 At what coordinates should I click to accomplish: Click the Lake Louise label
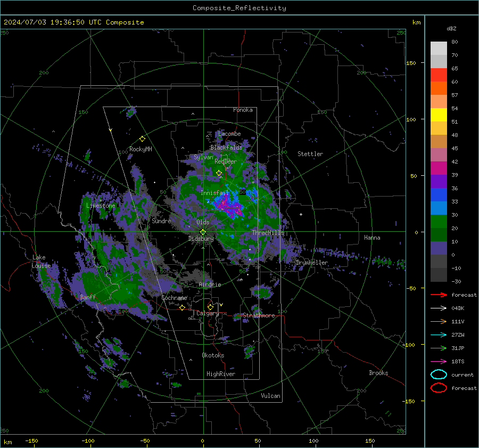pos(41,262)
